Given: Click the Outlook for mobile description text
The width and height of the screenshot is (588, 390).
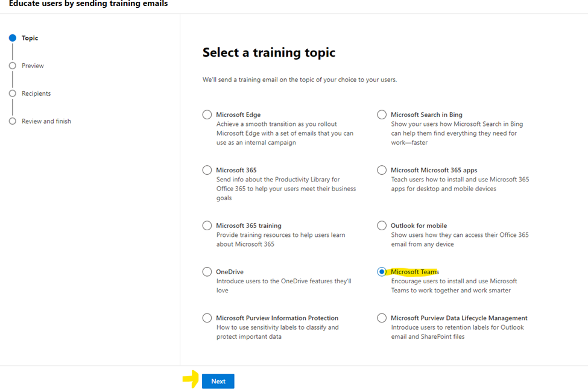Looking at the screenshot, I should click(459, 239).
